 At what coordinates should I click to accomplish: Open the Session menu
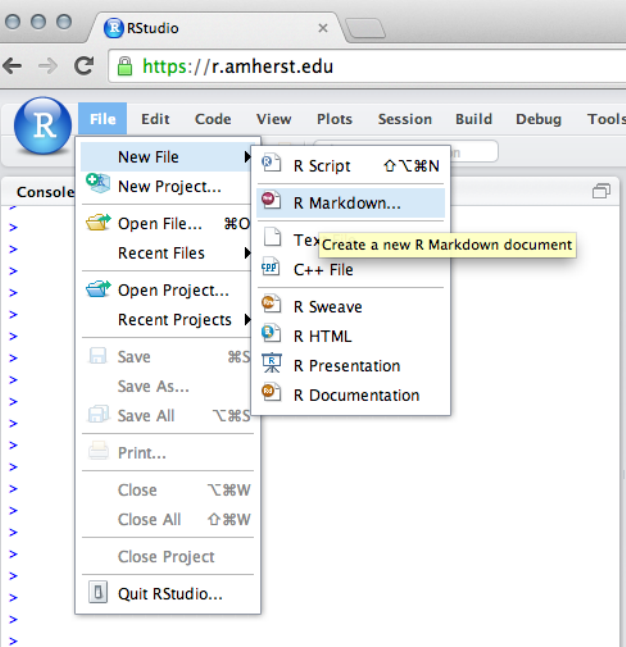coord(405,119)
